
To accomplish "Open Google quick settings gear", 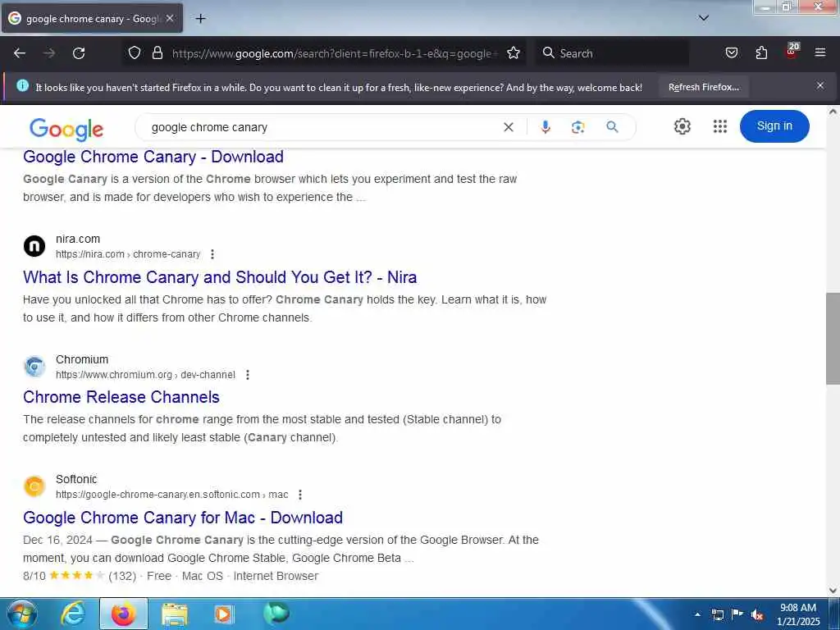I will coord(682,126).
